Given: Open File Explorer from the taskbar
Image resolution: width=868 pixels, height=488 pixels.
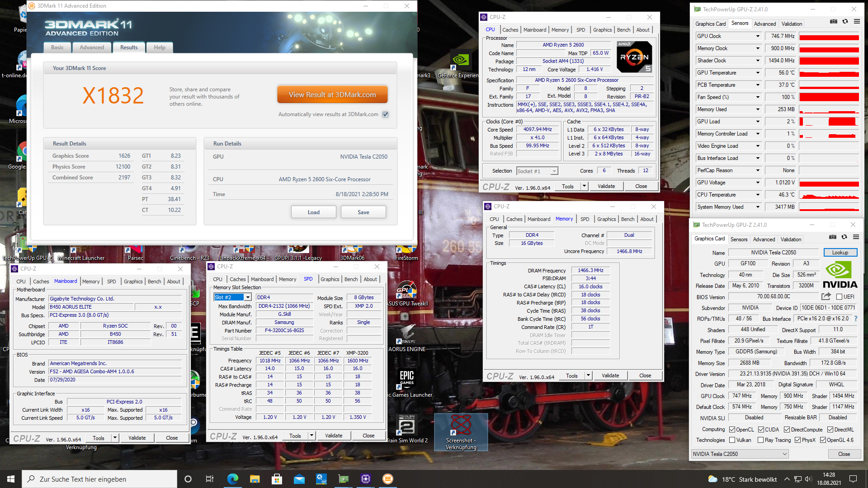Looking at the screenshot, I should point(255,479).
